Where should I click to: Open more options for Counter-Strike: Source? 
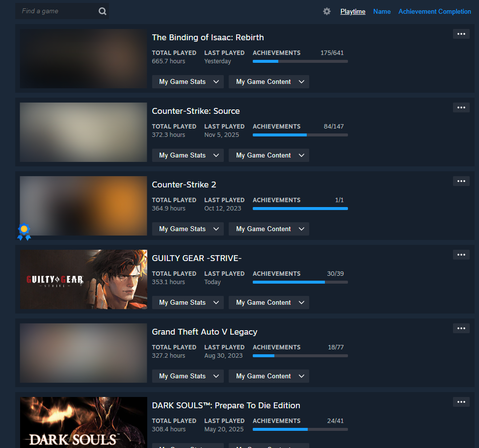pyautogui.click(x=461, y=107)
